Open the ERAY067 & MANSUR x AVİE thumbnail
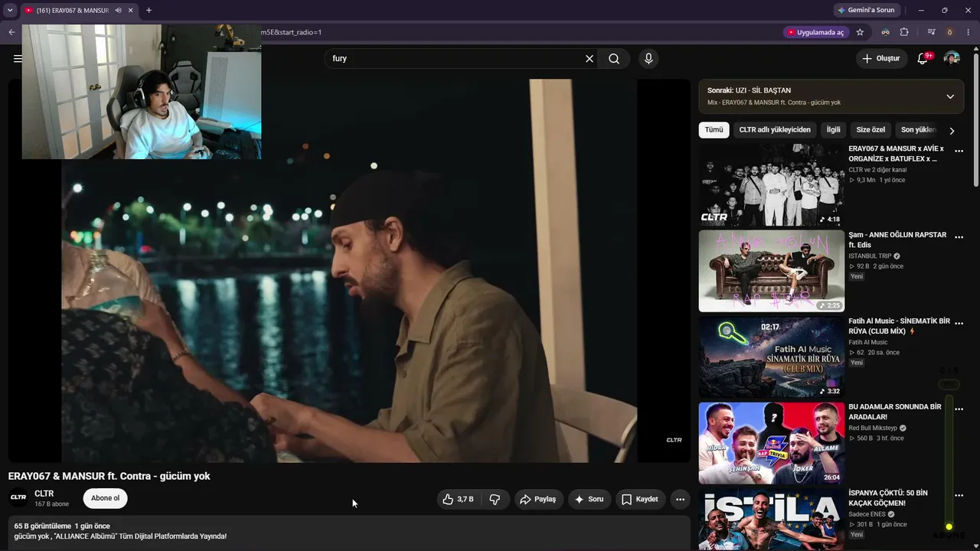980x551 pixels. click(x=771, y=184)
